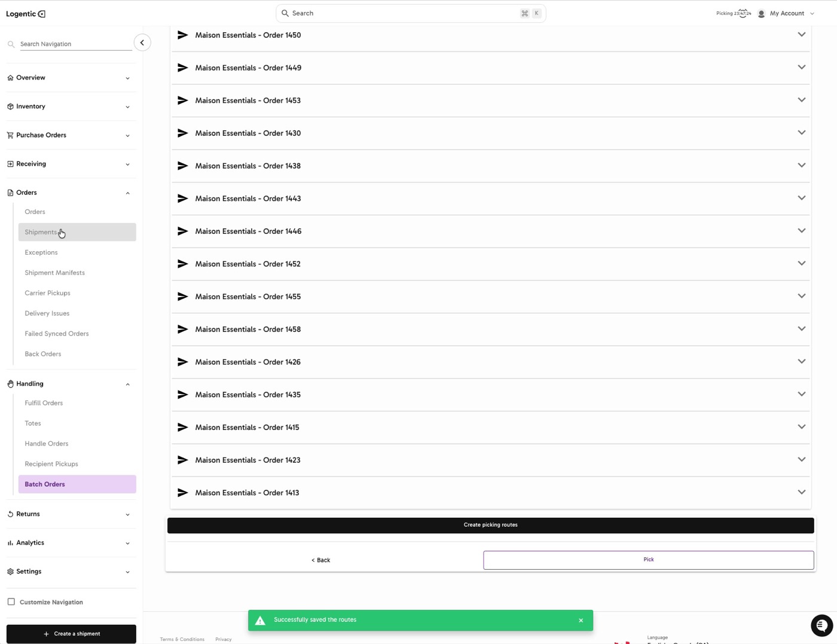Expand the Order 1415 row chevron
The width and height of the screenshot is (837, 644).
802,427
